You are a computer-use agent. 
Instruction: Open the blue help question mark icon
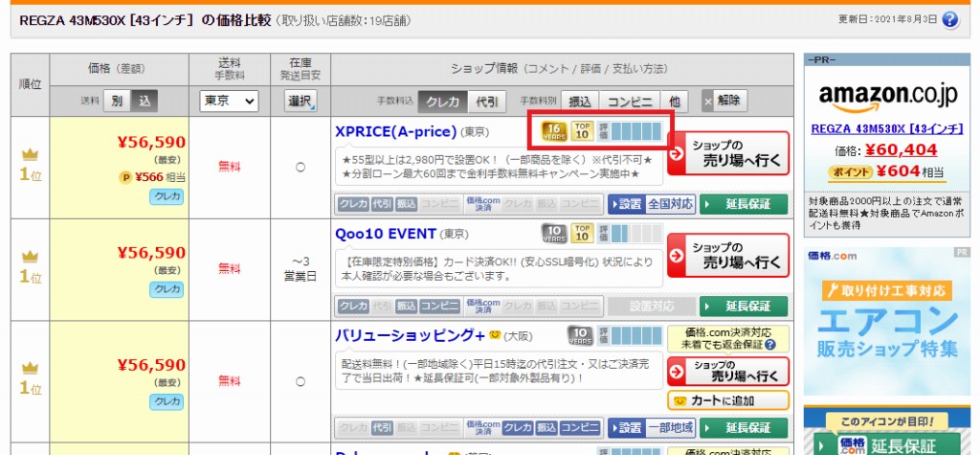tap(950, 19)
